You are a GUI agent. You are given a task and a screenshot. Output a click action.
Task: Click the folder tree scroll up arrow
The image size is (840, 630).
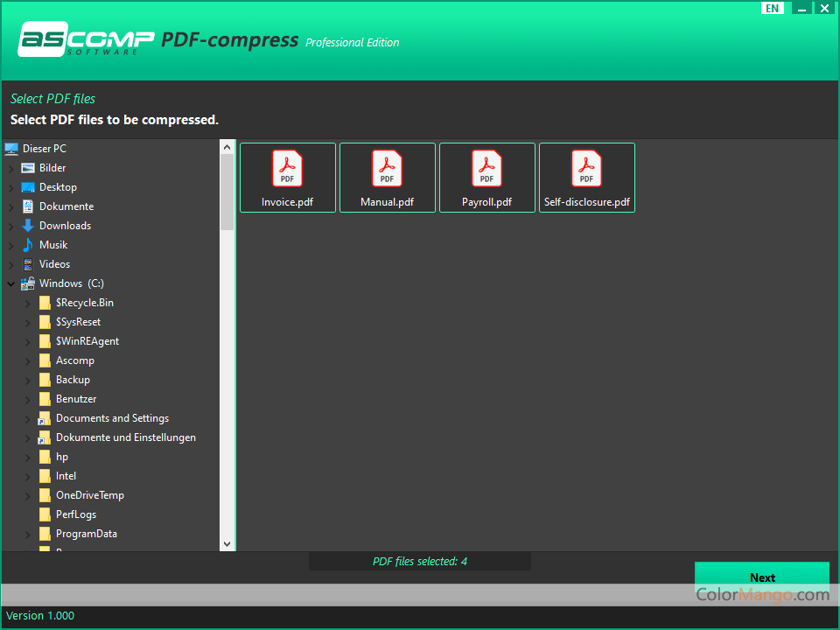(227, 147)
